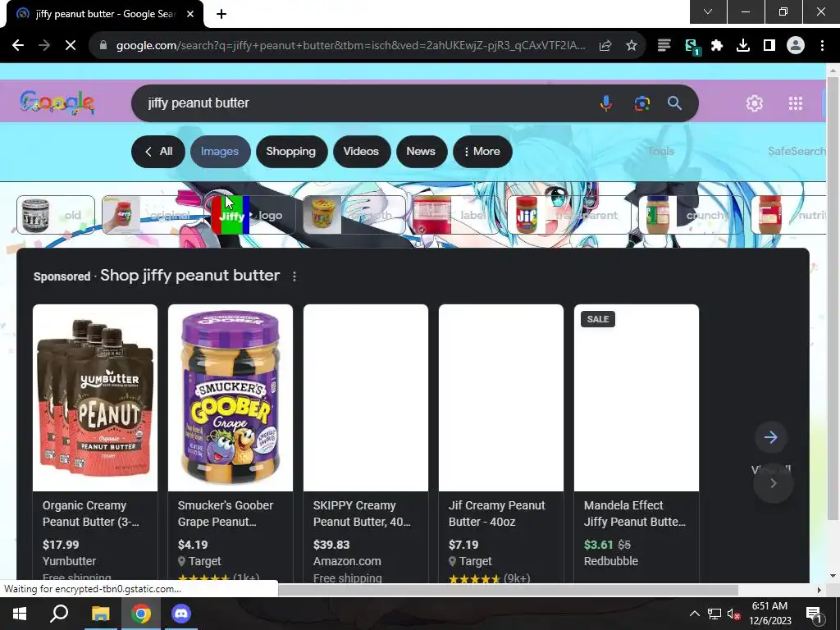The image size is (840, 630).
Task: Show hidden system tray icons
Action: point(694,614)
